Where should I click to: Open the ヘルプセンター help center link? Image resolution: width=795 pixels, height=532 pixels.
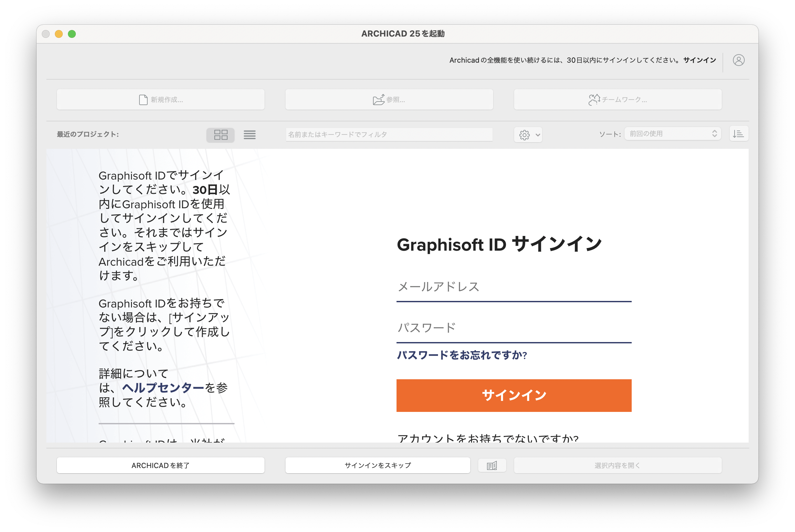(x=163, y=388)
